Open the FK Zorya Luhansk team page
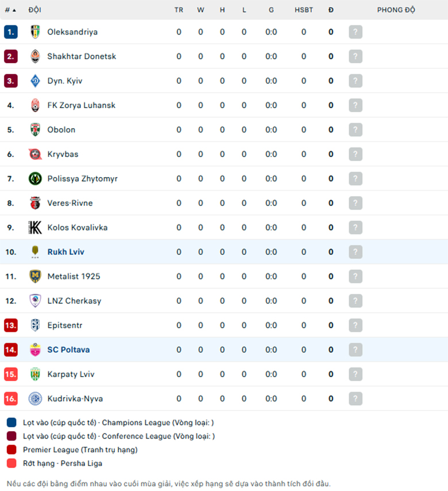Viewport: 448px width, 491px height. coord(82,105)
